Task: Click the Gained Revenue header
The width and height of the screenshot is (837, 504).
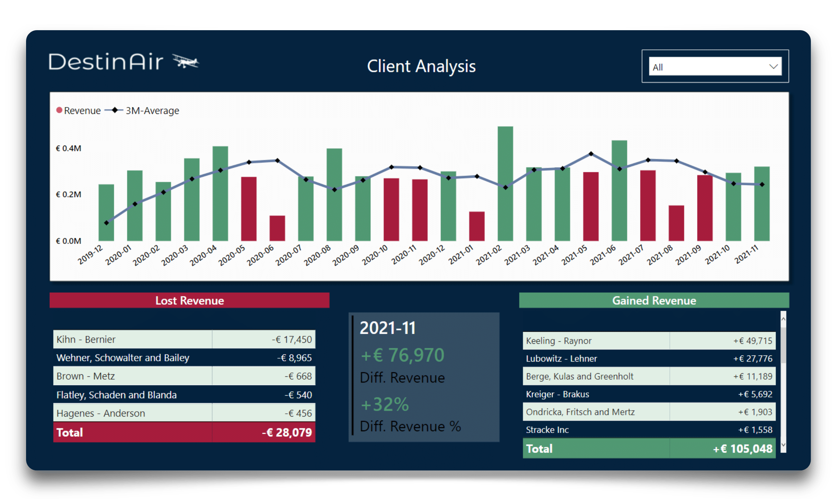Action: 654,300
